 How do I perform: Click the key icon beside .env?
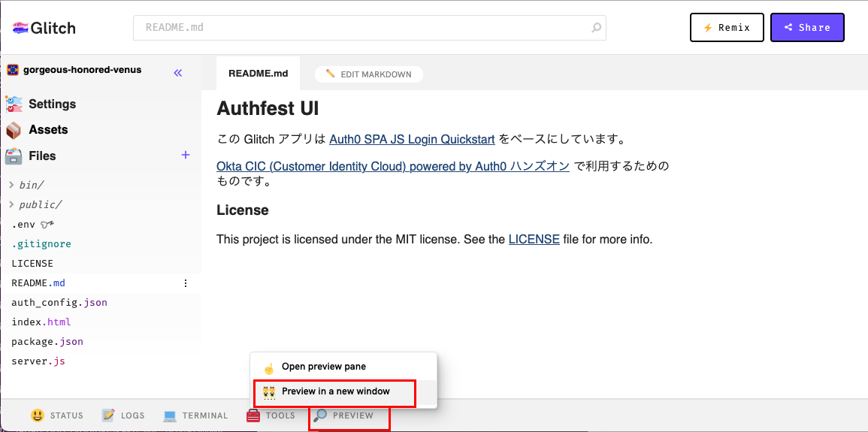pyautogui.click(x=47, y=224)
